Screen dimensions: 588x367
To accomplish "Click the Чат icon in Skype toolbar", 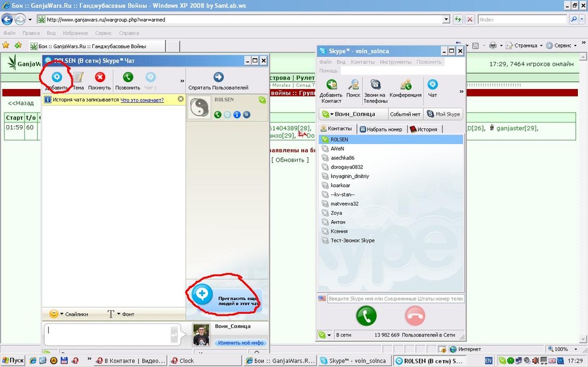I will (x=432, y=84).
